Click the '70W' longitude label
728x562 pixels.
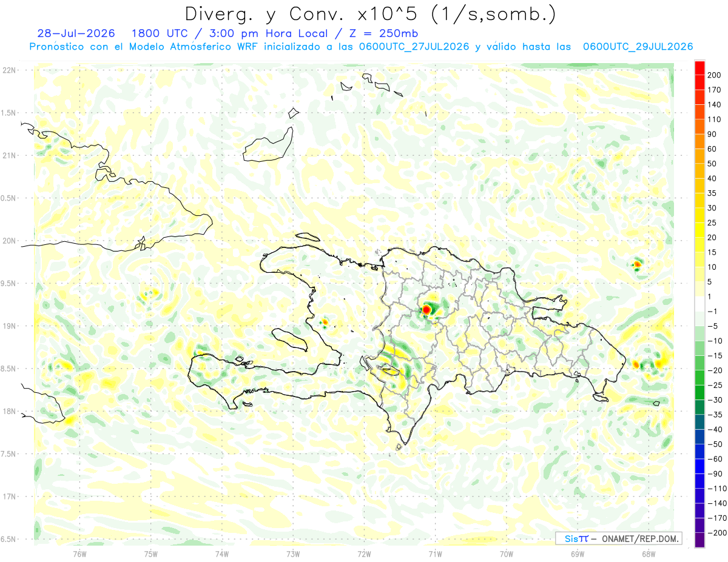507,554
